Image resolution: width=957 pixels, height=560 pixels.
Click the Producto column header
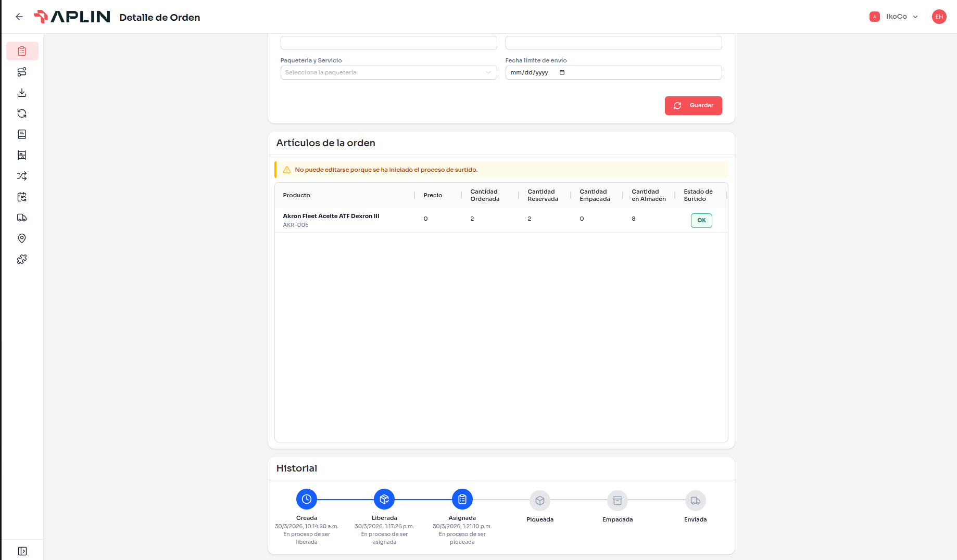(296, 195)
